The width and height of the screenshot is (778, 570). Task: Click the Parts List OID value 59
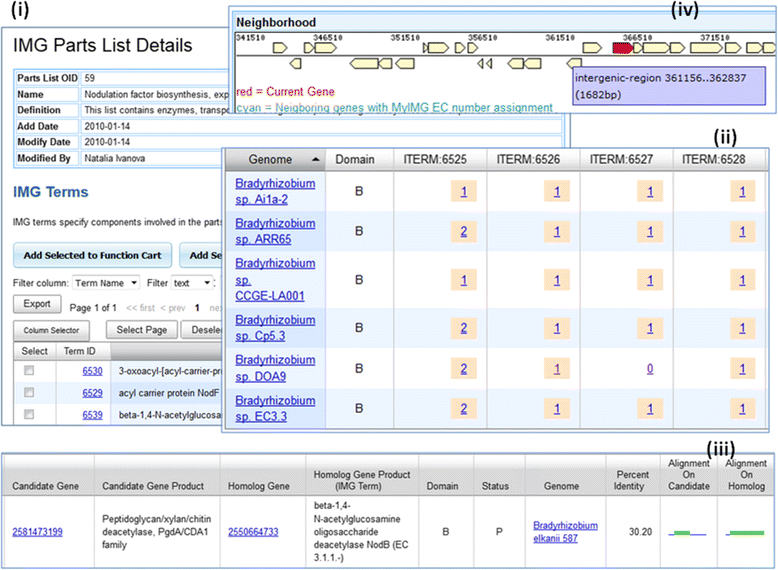(89, 78)
